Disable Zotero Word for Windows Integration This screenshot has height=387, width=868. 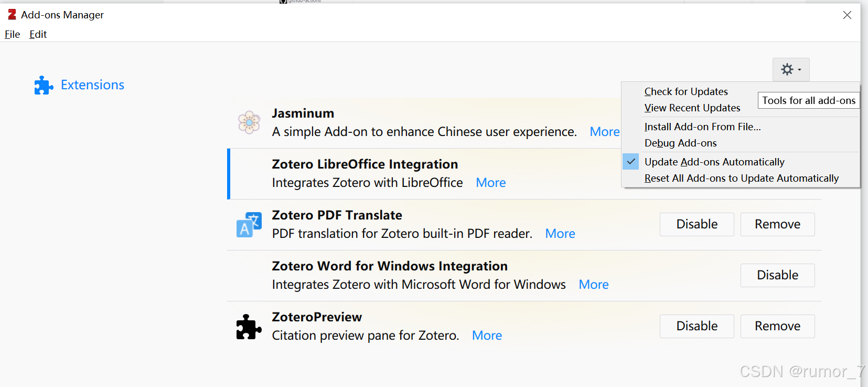coord(777,275)
